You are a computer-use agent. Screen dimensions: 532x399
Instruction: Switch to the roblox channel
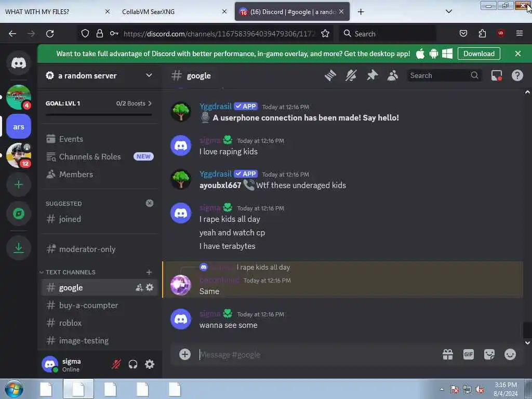tap(99, 323)
